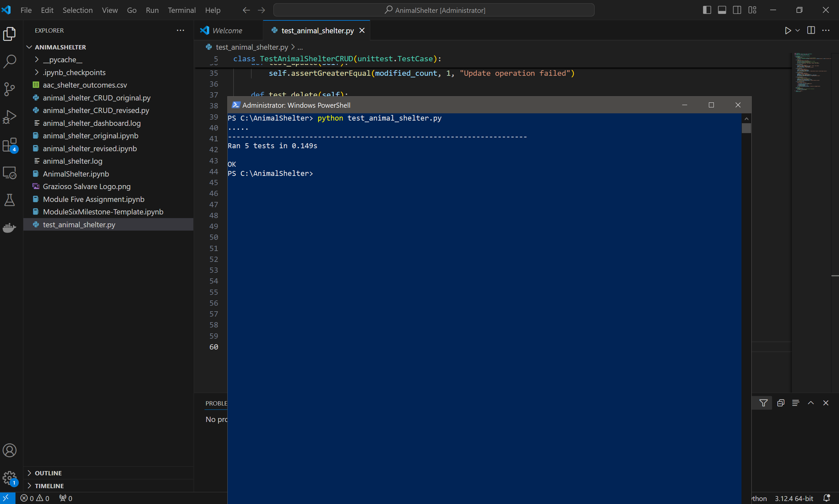Close the test_animal_shelter.py tab

pos(362,31)
